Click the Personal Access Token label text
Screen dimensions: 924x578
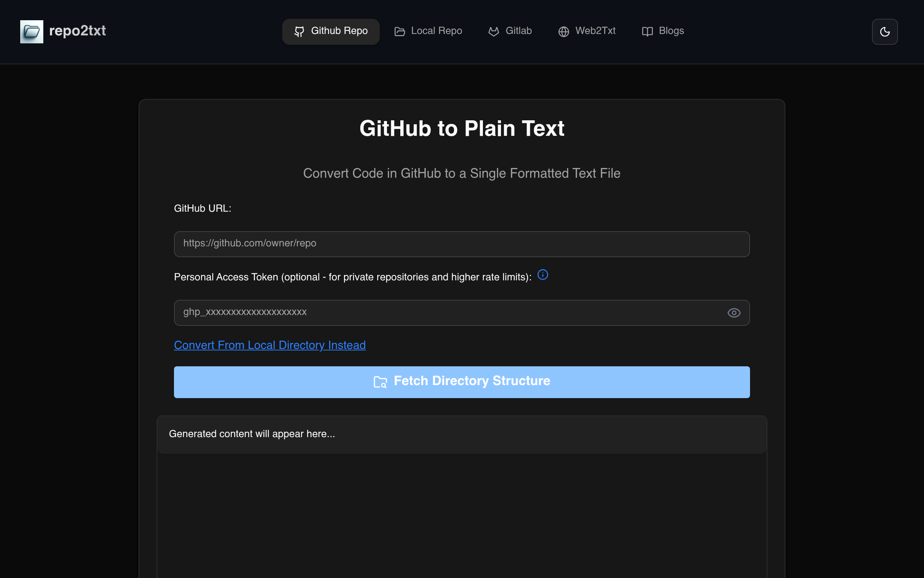pos(352,277)
